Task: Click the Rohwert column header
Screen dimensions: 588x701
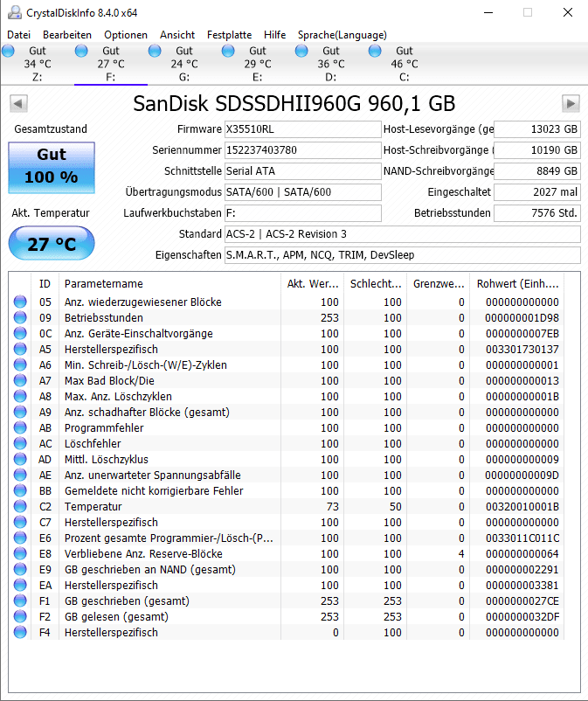Action: pos(516,284)
